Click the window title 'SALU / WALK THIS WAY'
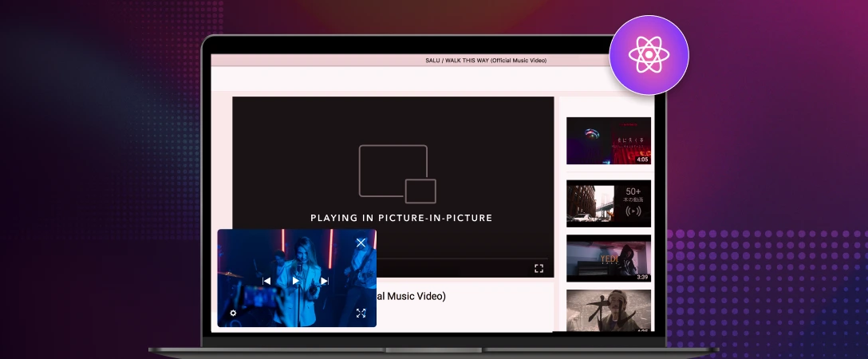The height and width of the screenshot is (359, 868). coord(486,61)
